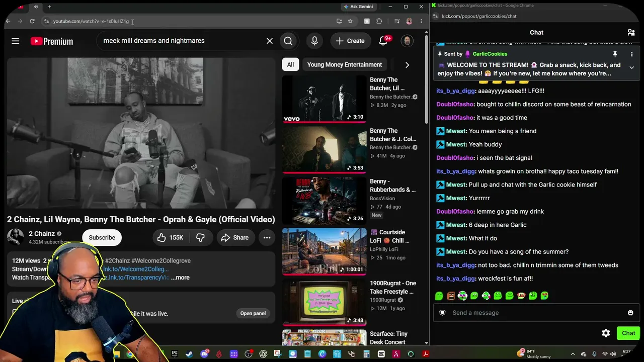Click the Ask Gemini button
This screenshot has width=644, height=362.
click(x=358, y=7)
